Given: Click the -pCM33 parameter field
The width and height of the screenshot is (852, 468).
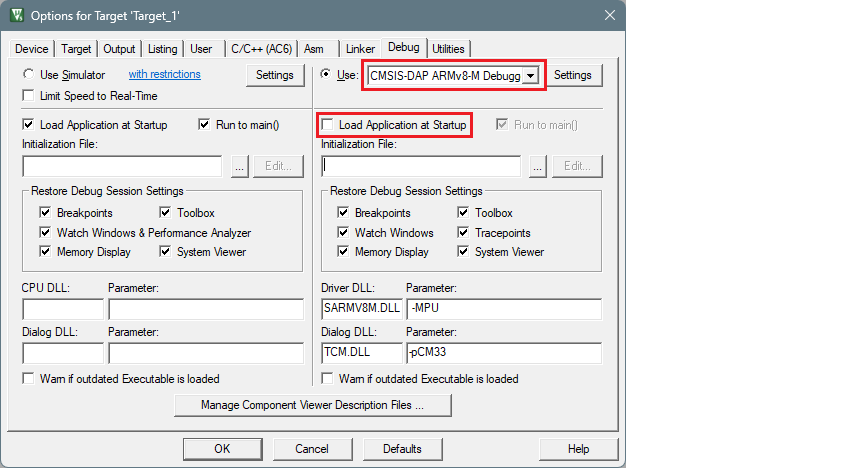Looking at the screenshot, I should (504, 353).
